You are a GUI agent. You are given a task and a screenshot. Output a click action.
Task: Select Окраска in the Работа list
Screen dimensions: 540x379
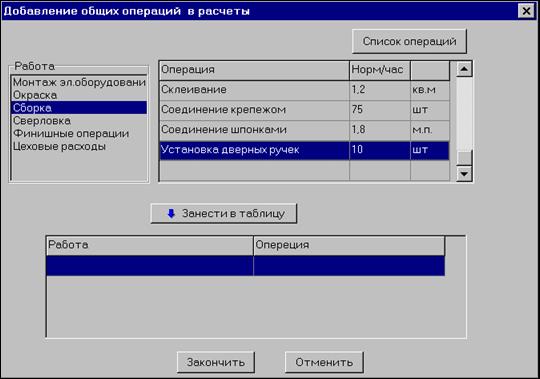[79, 95]
